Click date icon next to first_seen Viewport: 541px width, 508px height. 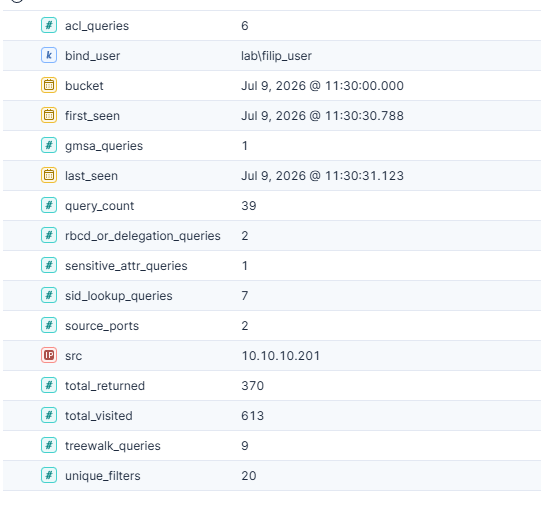pos(49,115)
